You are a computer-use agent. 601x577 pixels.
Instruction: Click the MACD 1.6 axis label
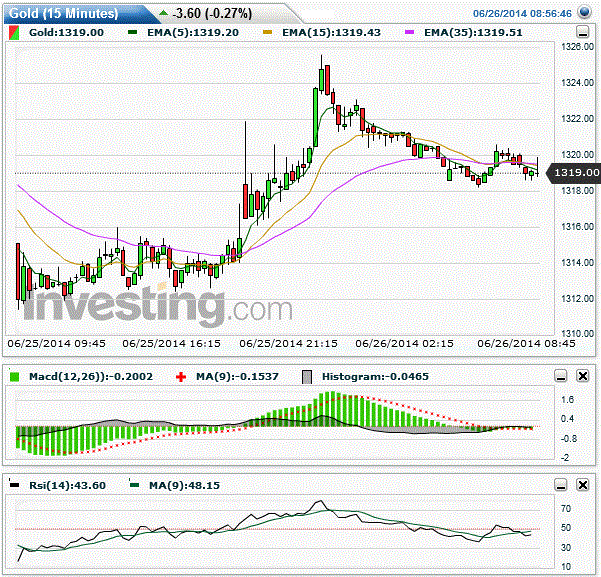[567, 400]
